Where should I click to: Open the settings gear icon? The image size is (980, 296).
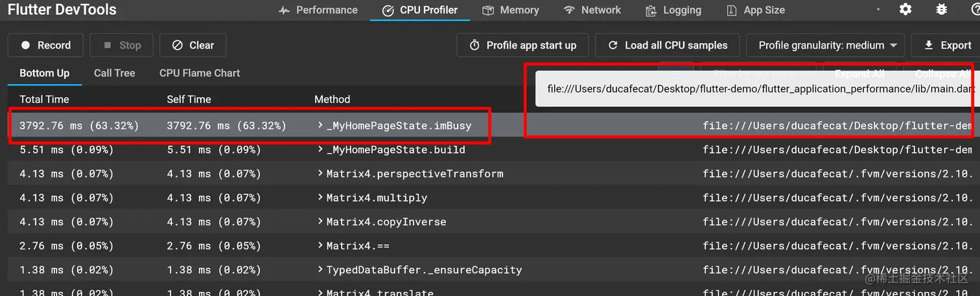click(x=905, y=10)
